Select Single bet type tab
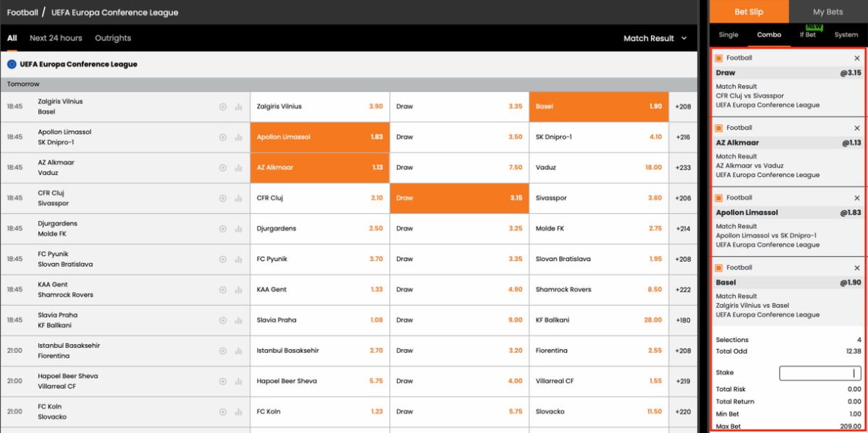This screenshot has width=868, height=433. [728, 35]
